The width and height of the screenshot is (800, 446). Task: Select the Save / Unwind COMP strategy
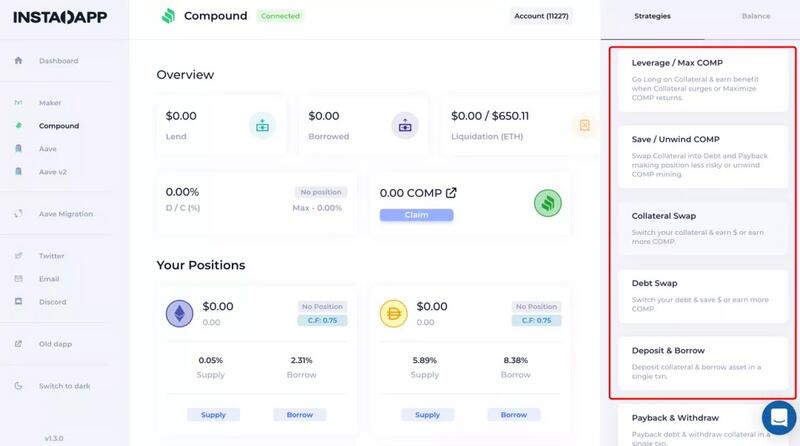703,157
